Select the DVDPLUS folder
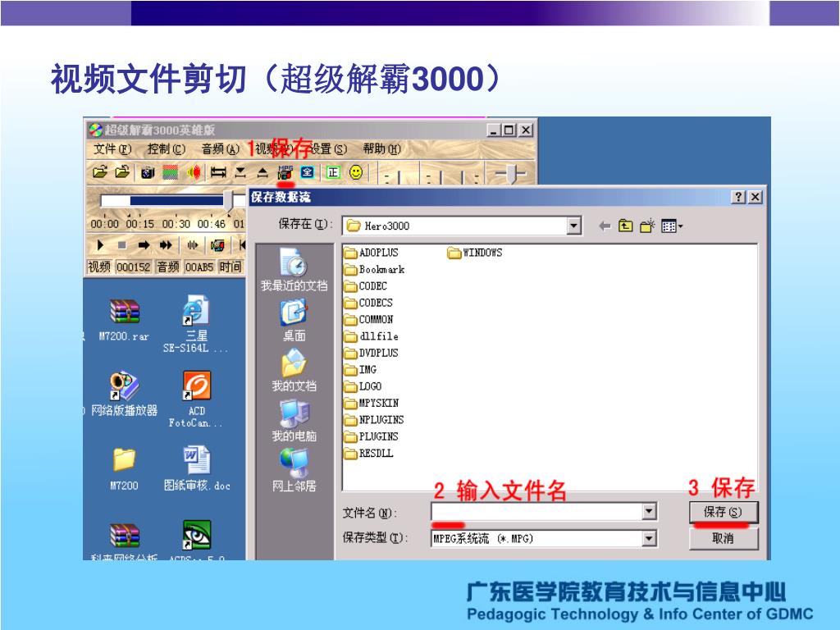The width and height of the screenshot is (840, 630). pos(372,353)
